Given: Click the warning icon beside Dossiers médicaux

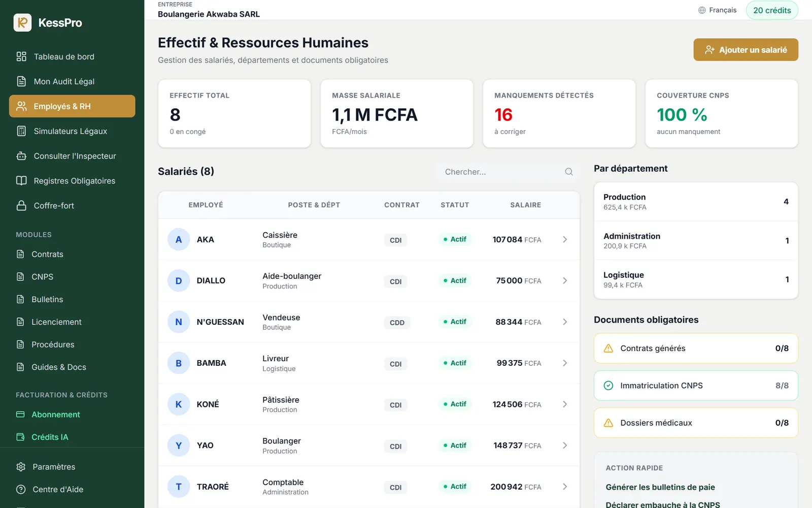Looking at the screenshot, I should [x=608, y=423].
